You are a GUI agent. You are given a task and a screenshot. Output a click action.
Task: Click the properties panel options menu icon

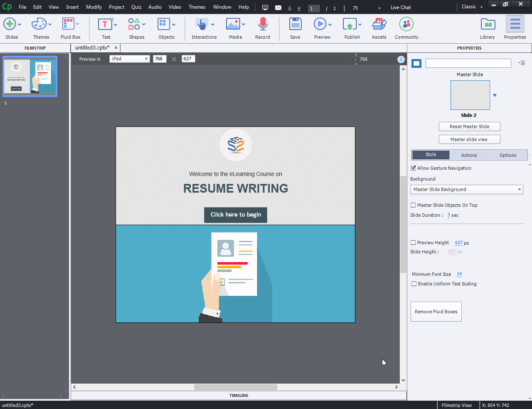[x=522, y=63]
